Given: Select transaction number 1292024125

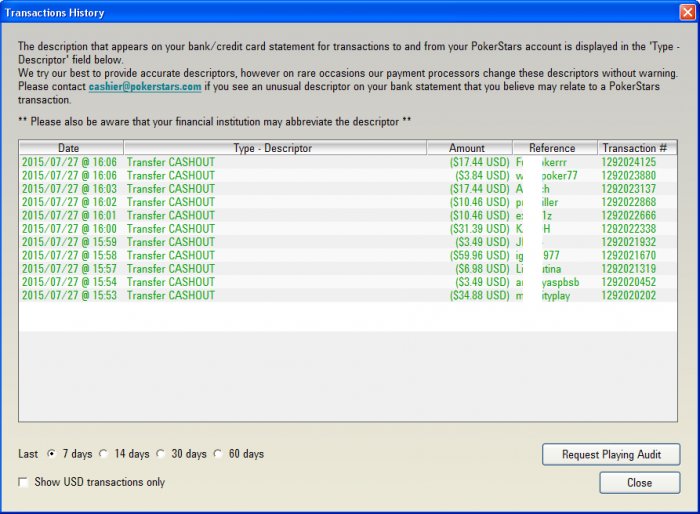Looking at the screenshot, I should coord(629,162).
